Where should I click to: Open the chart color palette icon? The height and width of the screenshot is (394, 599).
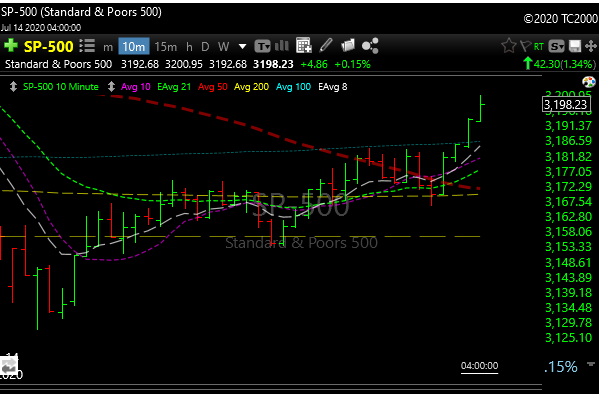(589, 82)
